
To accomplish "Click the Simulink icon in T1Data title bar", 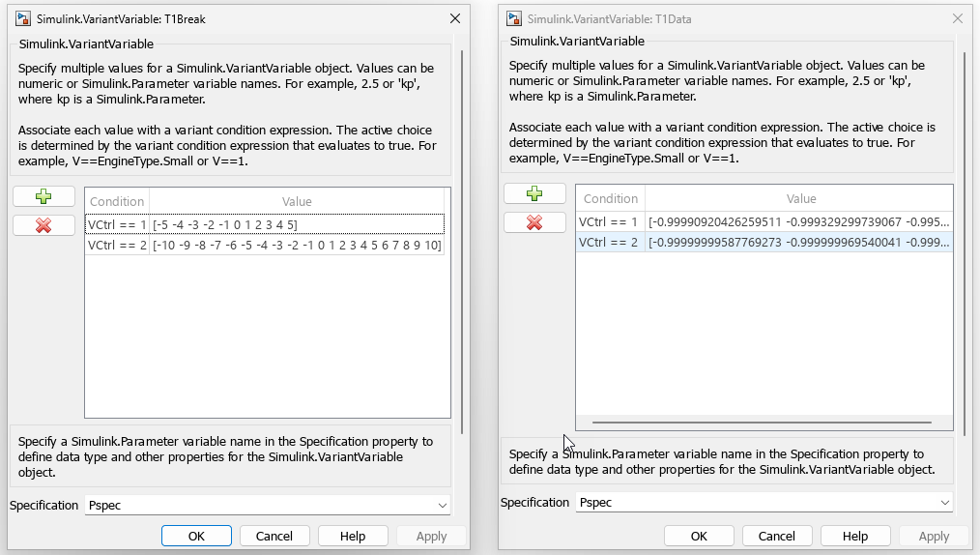I will tap(514, 18).
